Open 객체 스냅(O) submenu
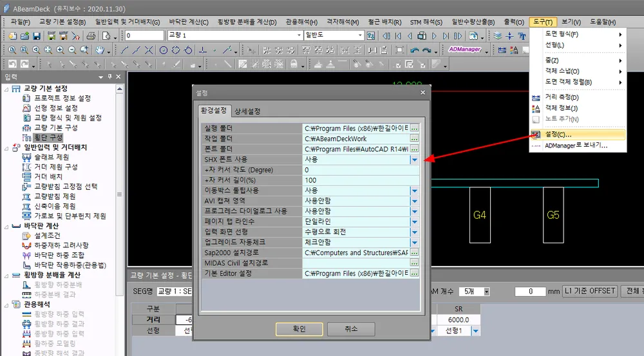644x356 pixels. pos(578,71)
